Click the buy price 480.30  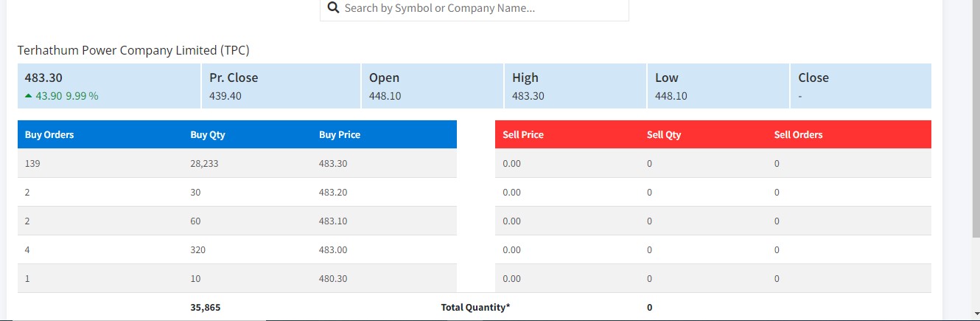[333, 279]
